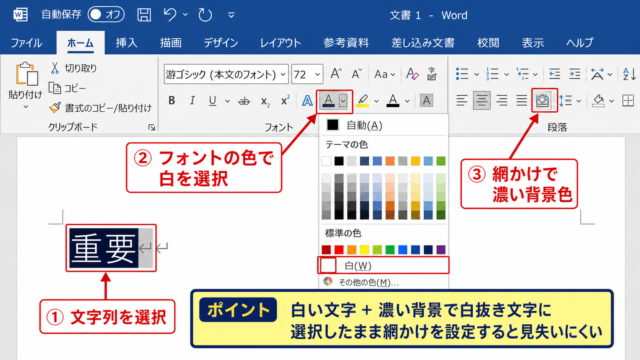Image resolution: width=640 pixels, height=360 pixels.
Task: Click the Distributed alignment icon in red box
Action: 542,100
